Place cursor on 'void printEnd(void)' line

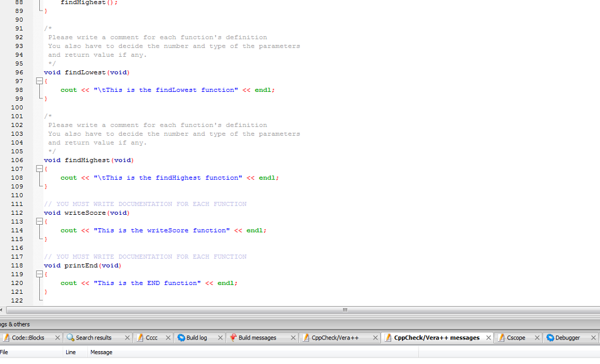point(83,266)
